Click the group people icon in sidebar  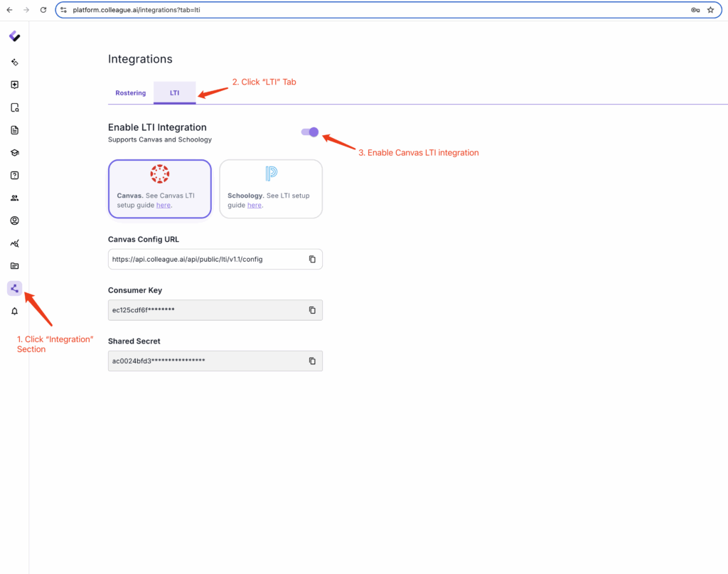(14, 198)
